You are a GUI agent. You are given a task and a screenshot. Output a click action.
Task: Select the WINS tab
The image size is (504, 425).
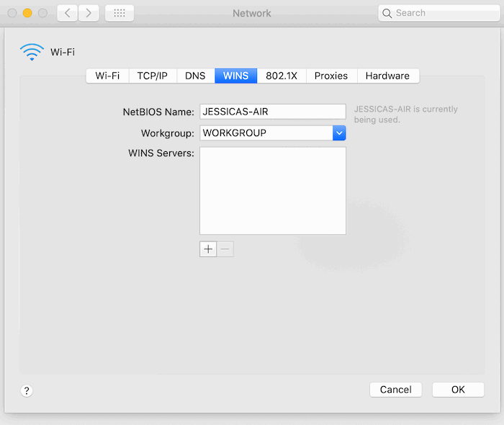point(235,76)
